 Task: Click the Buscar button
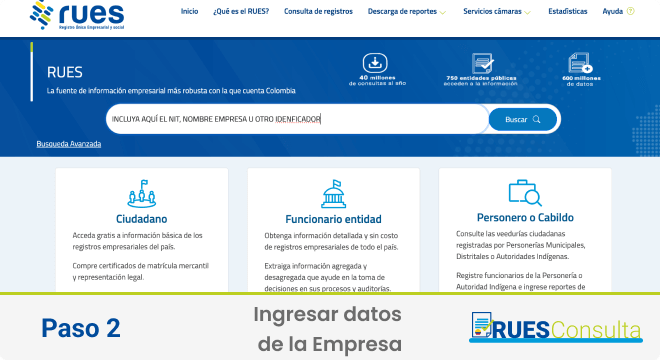click(523, 120)
